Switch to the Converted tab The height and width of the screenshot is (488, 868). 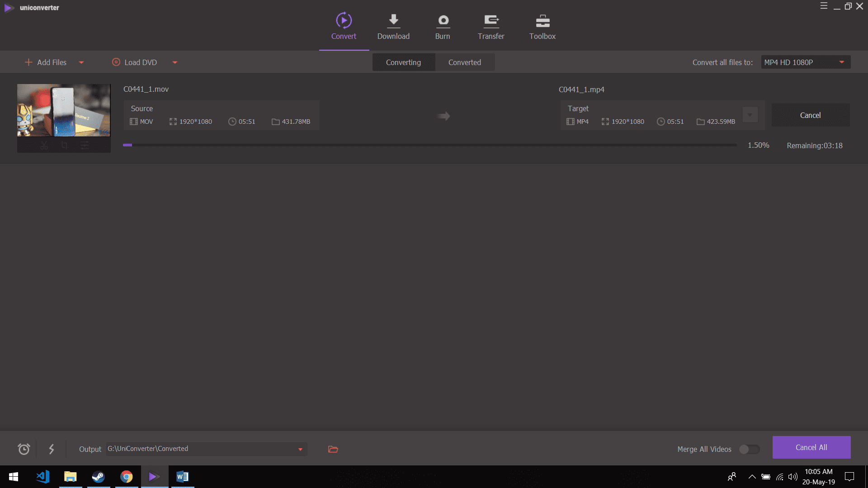[x=464, y=62]
